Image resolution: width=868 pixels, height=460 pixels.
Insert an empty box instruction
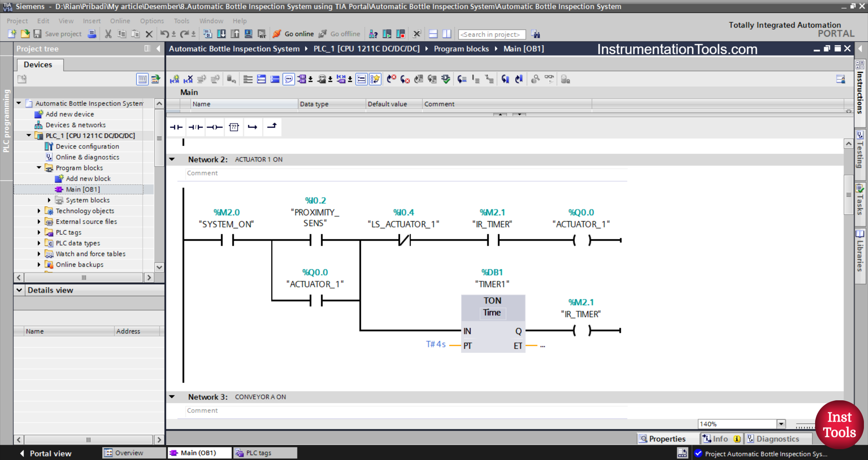click(x=234, y=127)
